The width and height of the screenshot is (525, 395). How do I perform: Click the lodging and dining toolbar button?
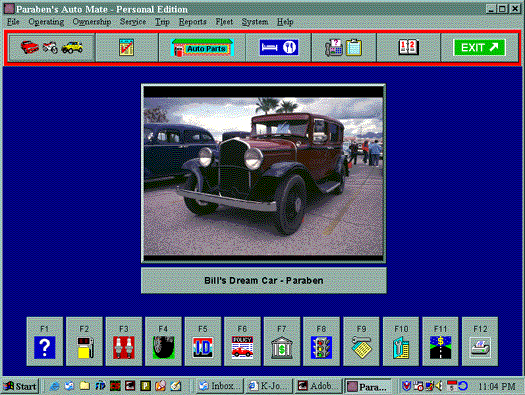pos(279,48)
